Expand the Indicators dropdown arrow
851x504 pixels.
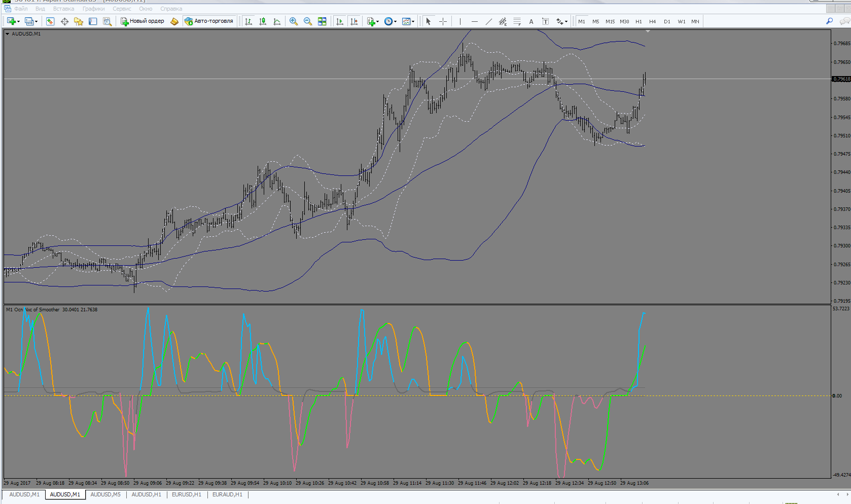tap(378, 21)
